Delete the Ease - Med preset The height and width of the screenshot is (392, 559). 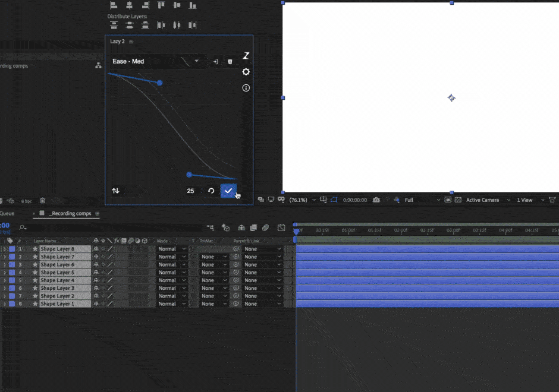point(230,62)
